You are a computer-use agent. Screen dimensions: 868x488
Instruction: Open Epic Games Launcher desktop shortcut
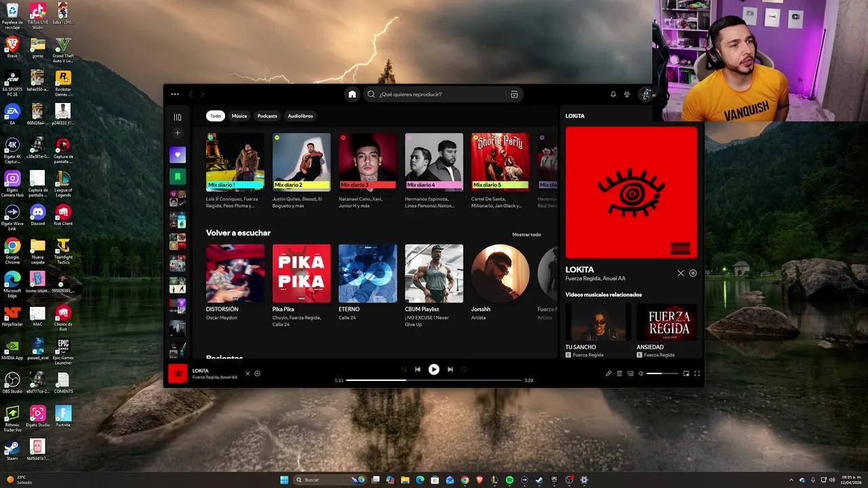pyautogui.click(x=63, y=352)
